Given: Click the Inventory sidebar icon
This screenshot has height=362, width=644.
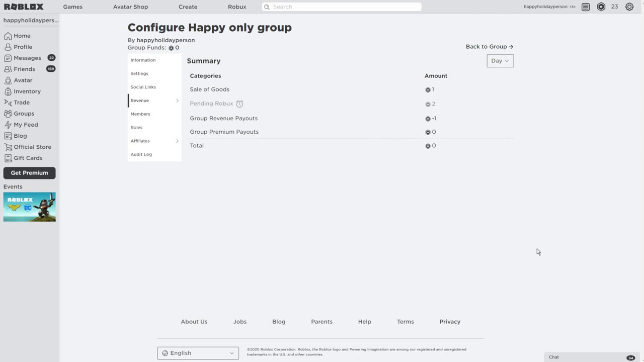Looking at the screenshot, I should 8,92.
